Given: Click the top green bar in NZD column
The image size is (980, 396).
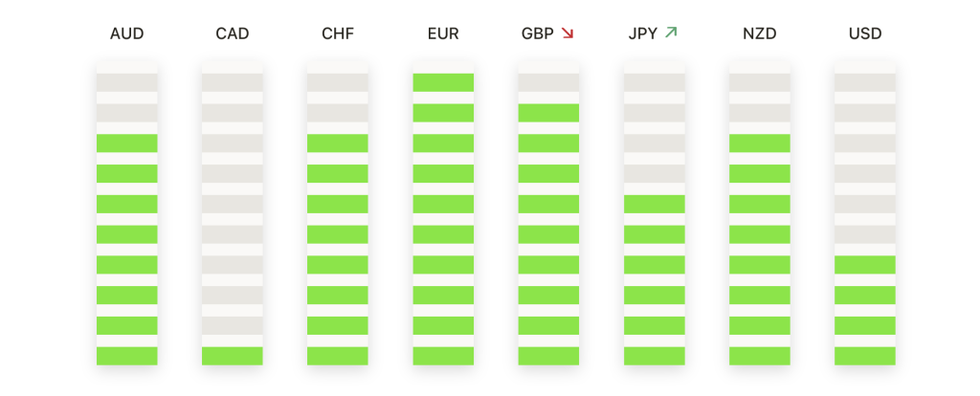Looking at the screenshot, I should tap(759, 143).
